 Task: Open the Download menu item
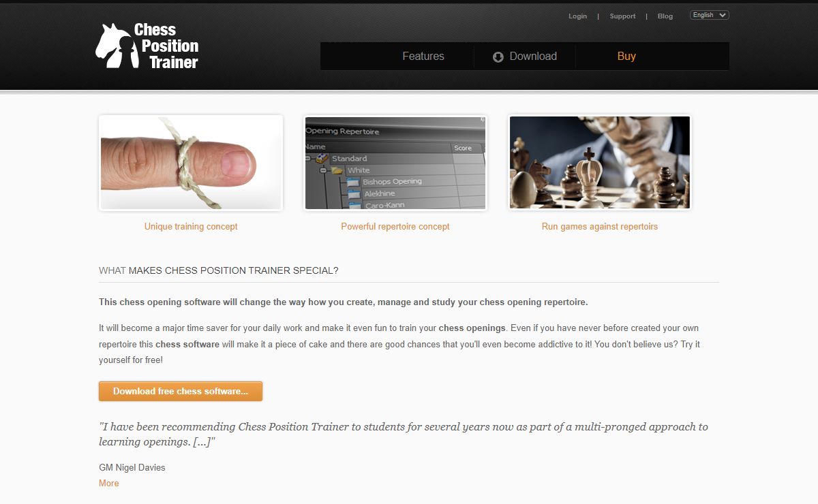533,57
